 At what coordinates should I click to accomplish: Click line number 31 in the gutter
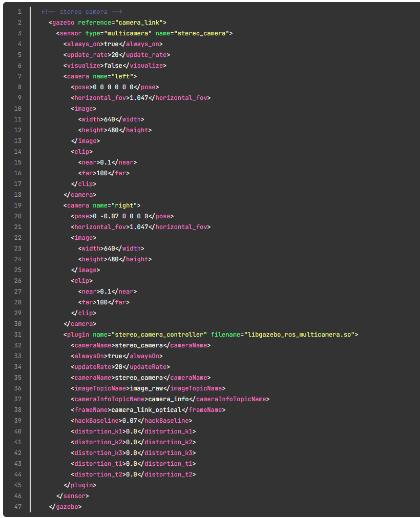[19, 335]
